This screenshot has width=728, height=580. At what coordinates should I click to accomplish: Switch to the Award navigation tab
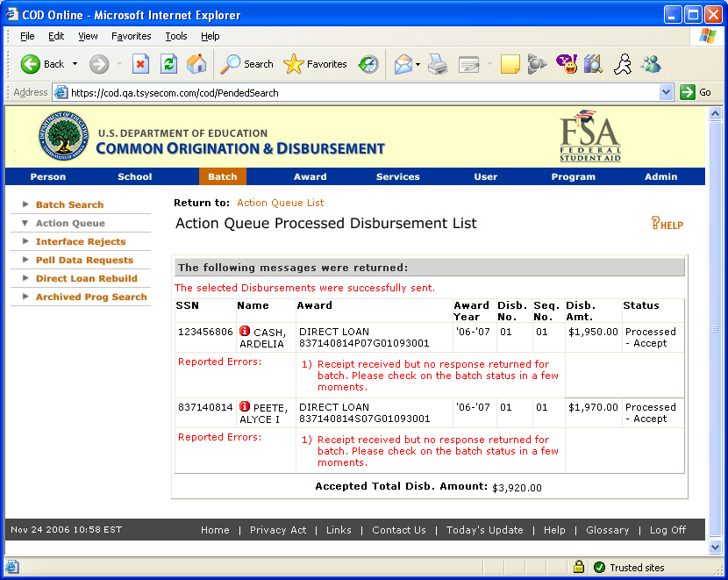pos(310,176)
